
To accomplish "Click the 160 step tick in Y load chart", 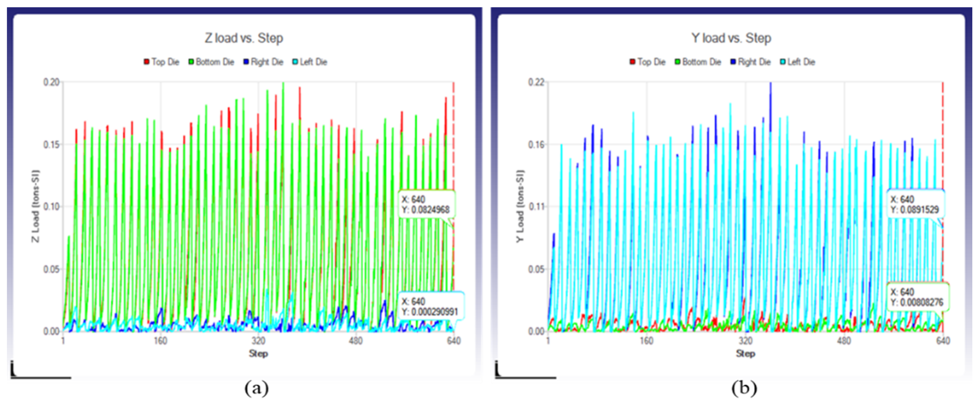I will click(x=646, y=340).
